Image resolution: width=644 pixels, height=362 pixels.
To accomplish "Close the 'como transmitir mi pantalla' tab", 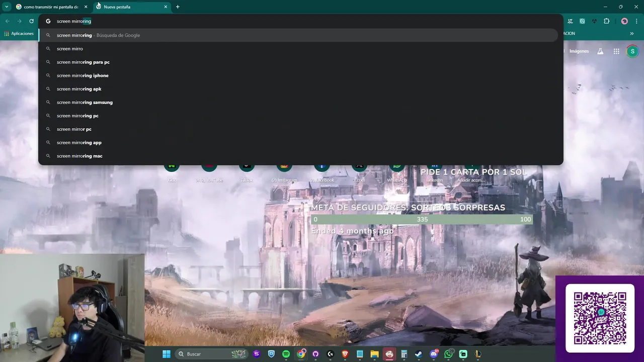I will 86,7.
